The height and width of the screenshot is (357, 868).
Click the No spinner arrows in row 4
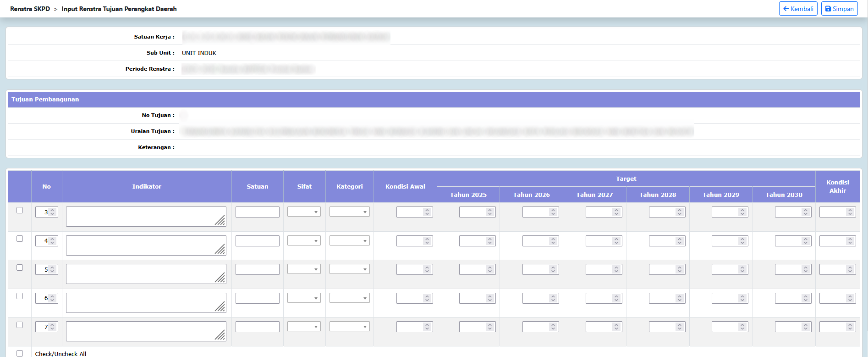52,241
